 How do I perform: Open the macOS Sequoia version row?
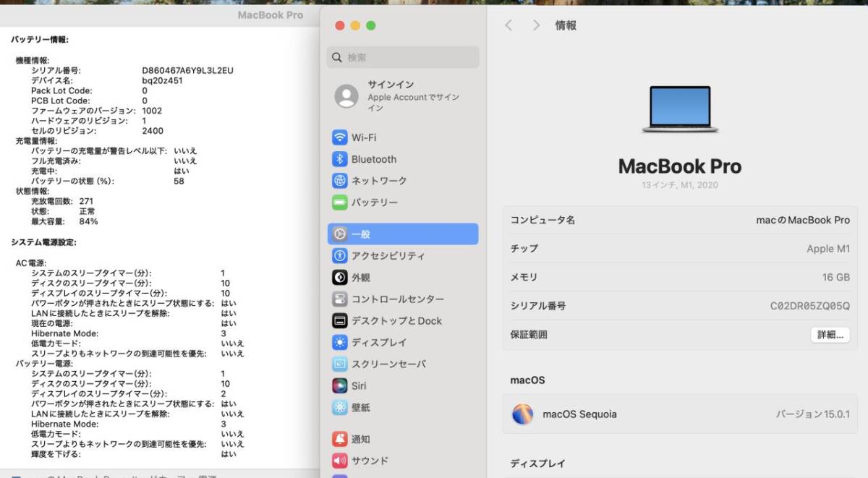(x=680, y=414)
